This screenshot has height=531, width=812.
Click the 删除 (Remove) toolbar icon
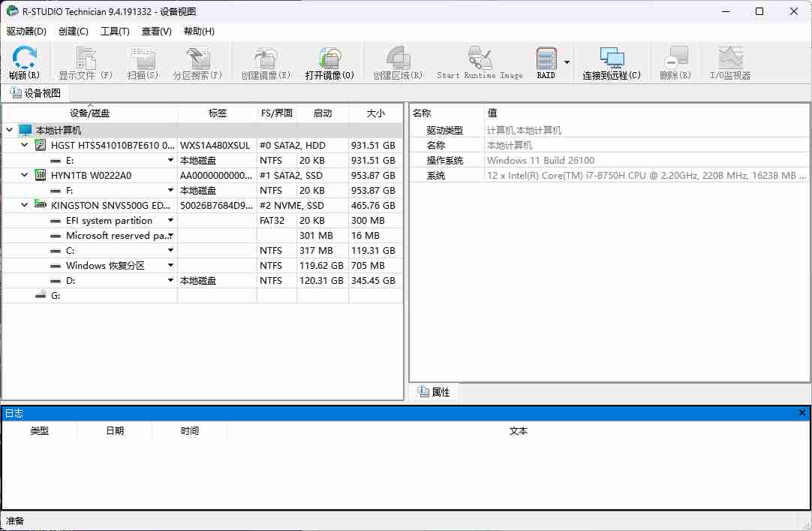675,62
